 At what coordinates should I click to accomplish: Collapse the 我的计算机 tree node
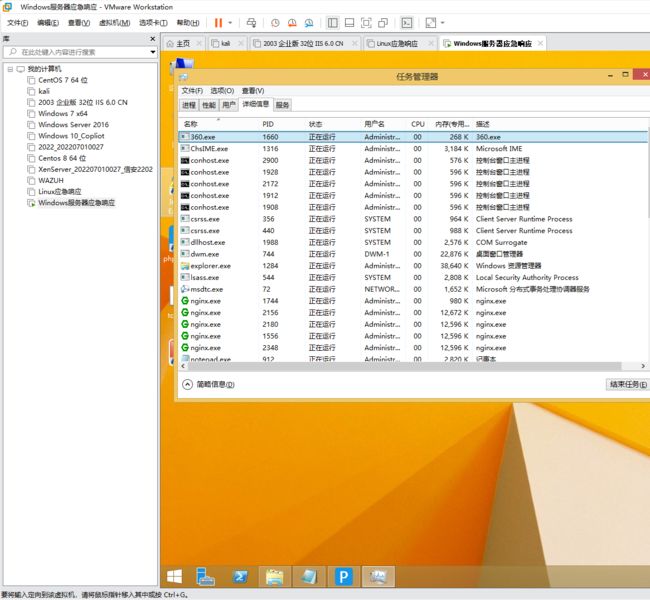click(10, 69)
